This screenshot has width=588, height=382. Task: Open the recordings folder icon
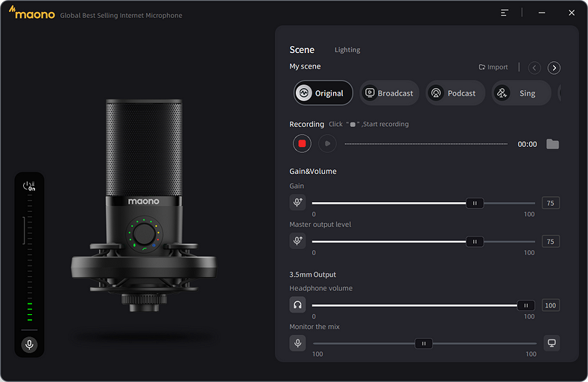click(552, 144)
